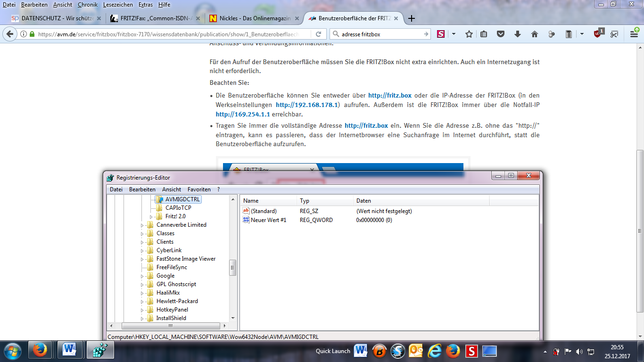Open the Windows Start menu orb
Viewport: 644px width, 362px height.
point(13,351)
